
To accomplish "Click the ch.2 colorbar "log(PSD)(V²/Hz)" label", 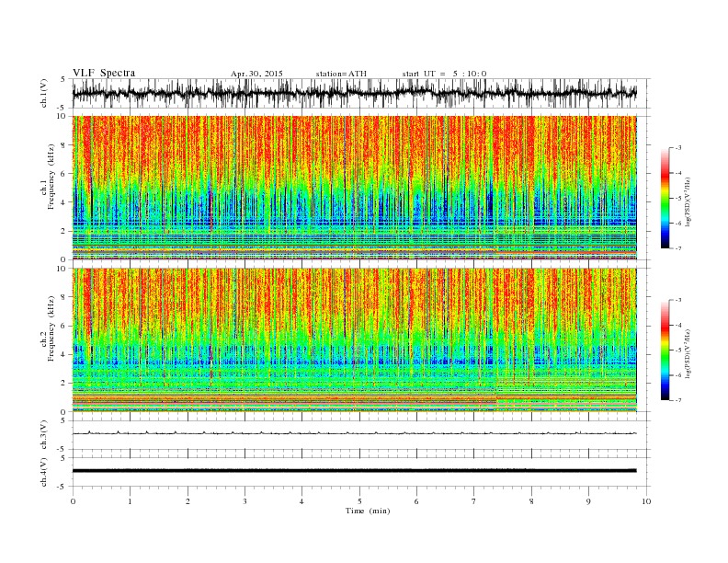I will tap(689, 352).
